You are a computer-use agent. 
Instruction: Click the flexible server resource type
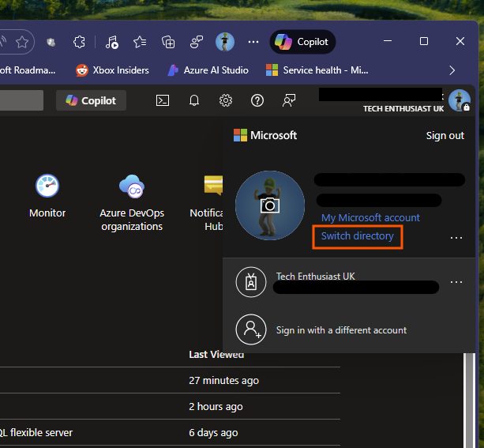[36, 433]
